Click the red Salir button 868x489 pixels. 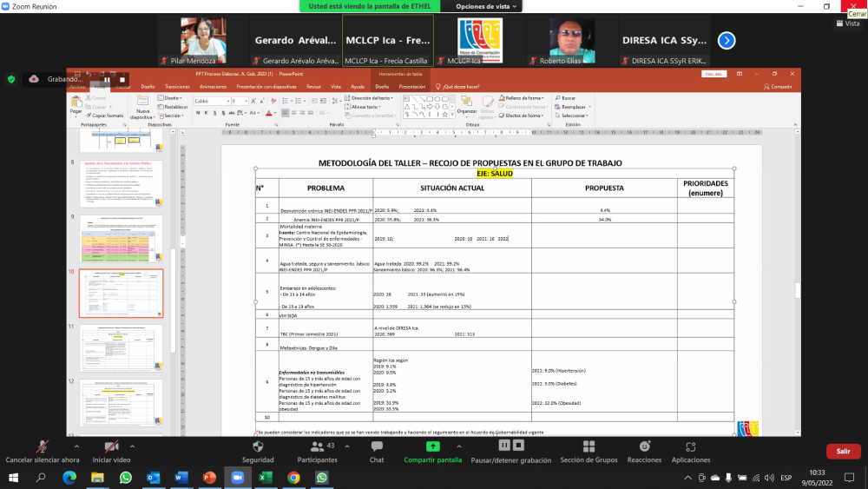843,451
